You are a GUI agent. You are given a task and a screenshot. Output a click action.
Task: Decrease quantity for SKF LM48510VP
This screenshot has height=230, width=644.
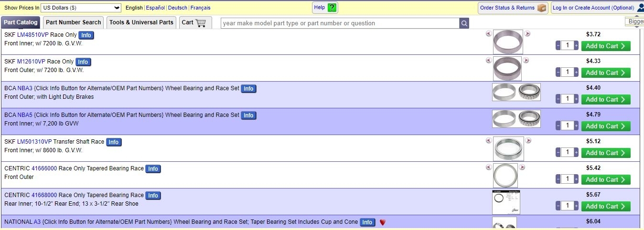[x=558, y=45]
